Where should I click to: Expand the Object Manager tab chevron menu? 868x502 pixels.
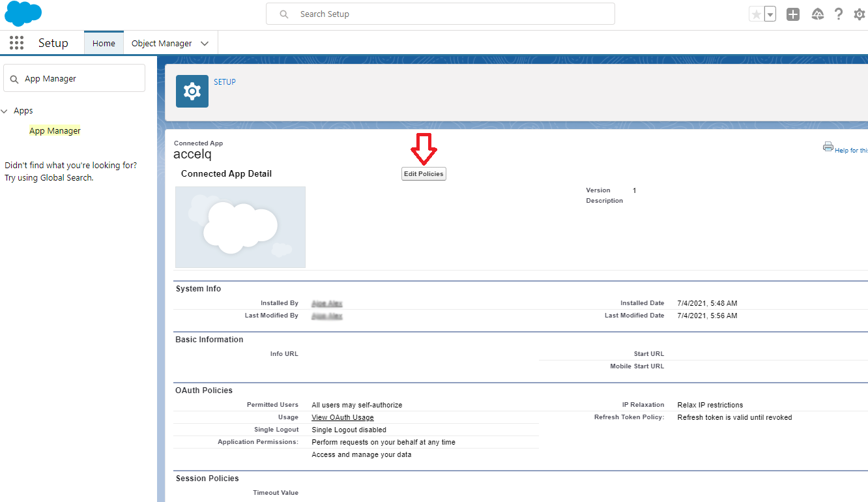pos(205,44)
